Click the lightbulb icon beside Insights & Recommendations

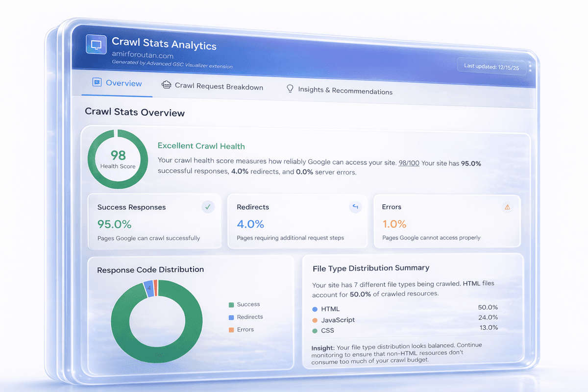[290, 89]
